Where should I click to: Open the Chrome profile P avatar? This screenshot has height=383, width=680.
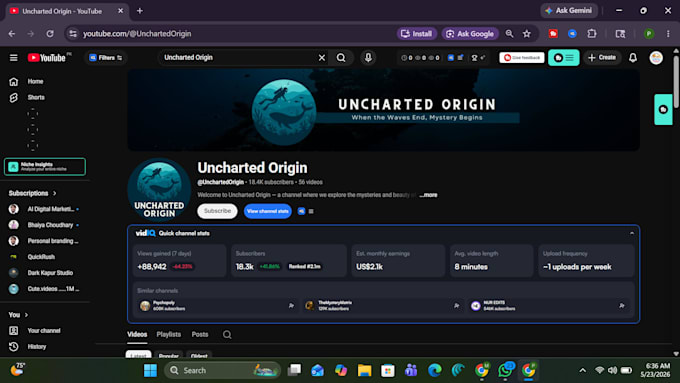point(649,34)
